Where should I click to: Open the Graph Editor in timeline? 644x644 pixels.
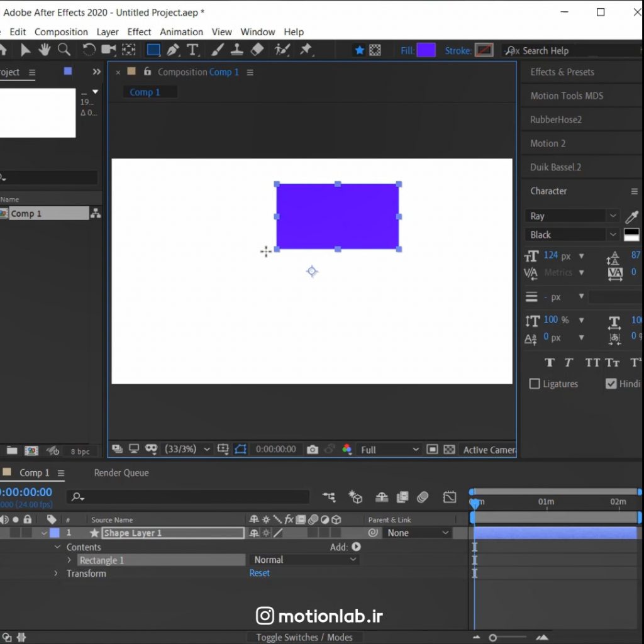tap(450, 497)
